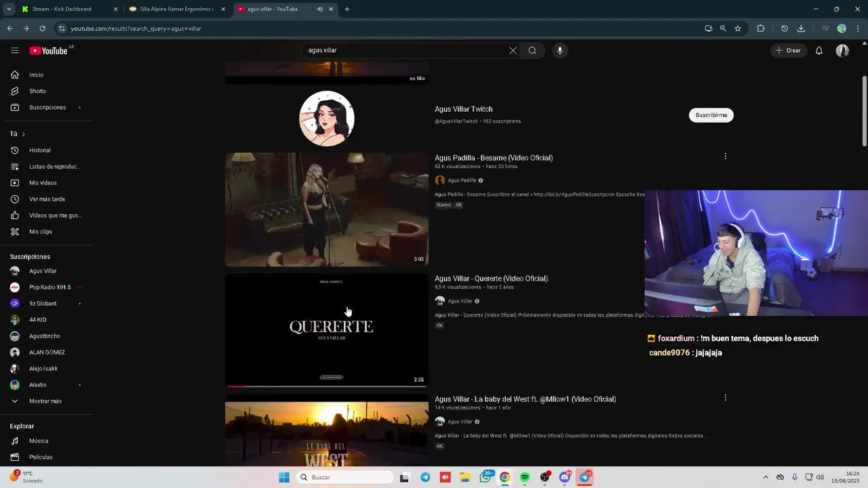Image resolution: width=868 pixels, height=488 pixels.
Task: Open Windows Start menu
Action: coord(284,477)
